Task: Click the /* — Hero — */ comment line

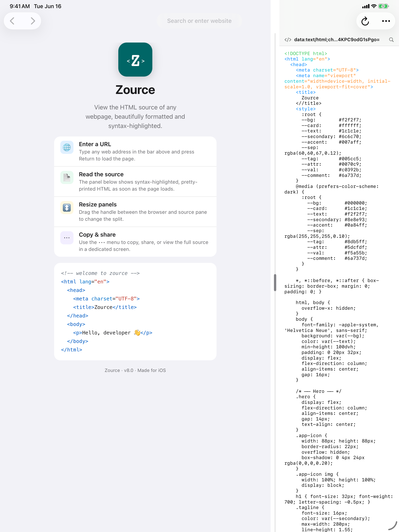Action: [x=318, y=391]
